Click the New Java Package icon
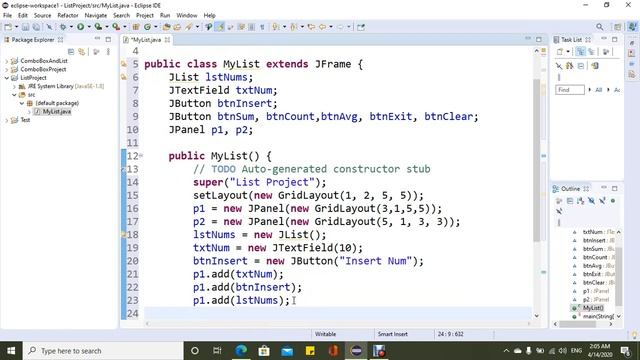 click(x=136, y=27)
